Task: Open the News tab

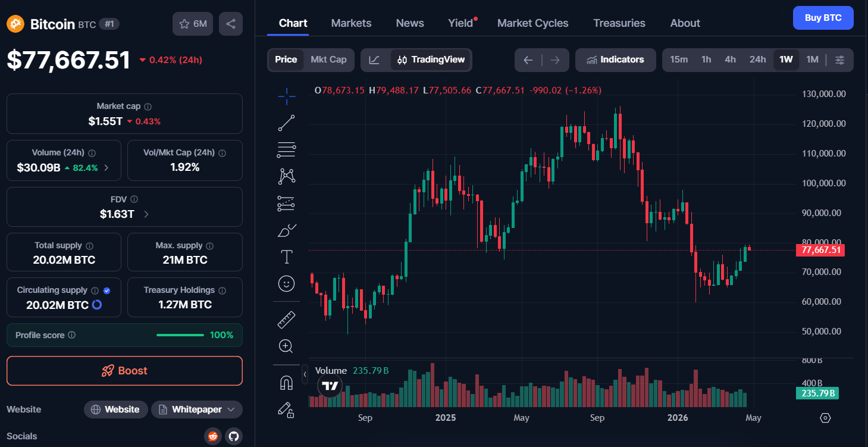Action: [410, 23]
